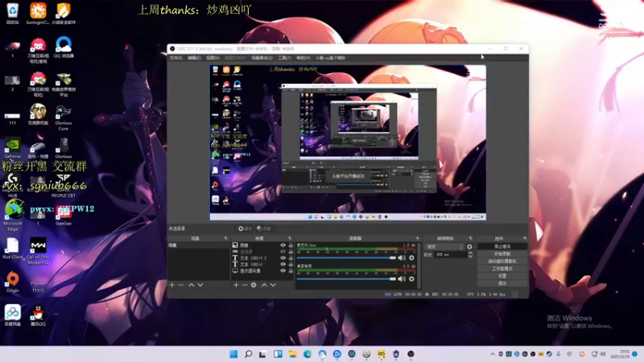The width and height of the screenshot is (644, 362).
Task: Hide the 文本 (GDI+) source using its eye icon
Action: (283, 265)
